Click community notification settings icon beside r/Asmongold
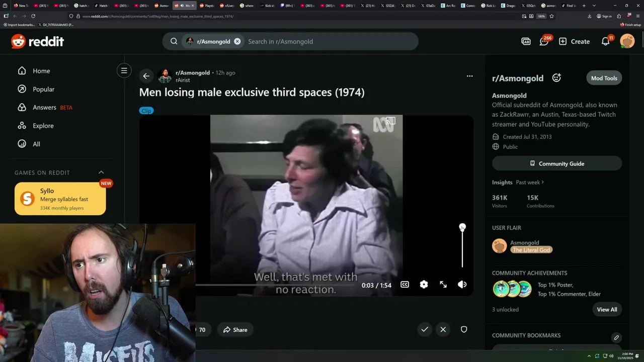Viewport: 644px width, 362px height. tap(556, 77)
